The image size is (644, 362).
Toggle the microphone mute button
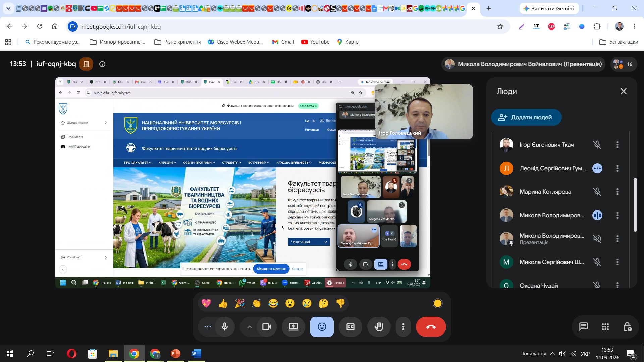coord(225,327)
